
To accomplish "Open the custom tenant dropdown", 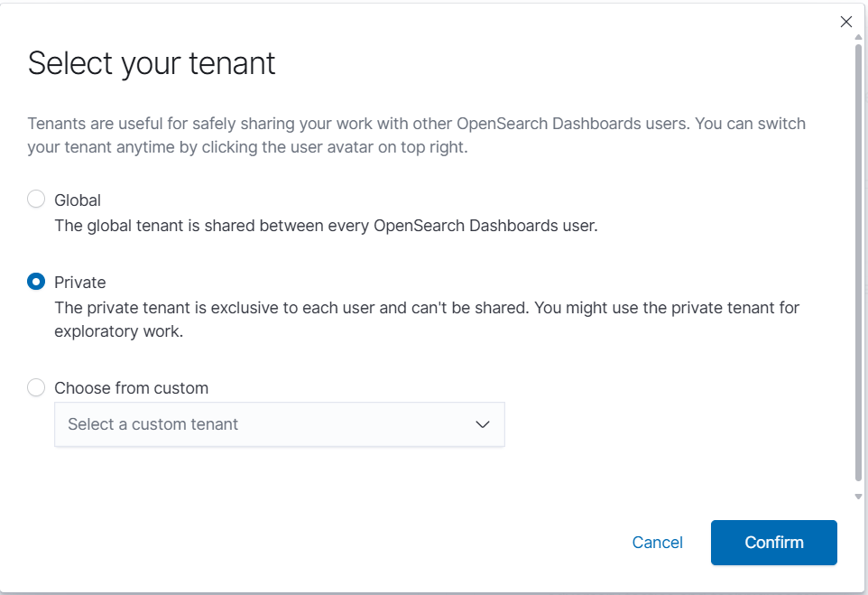I will pos(280,423).
